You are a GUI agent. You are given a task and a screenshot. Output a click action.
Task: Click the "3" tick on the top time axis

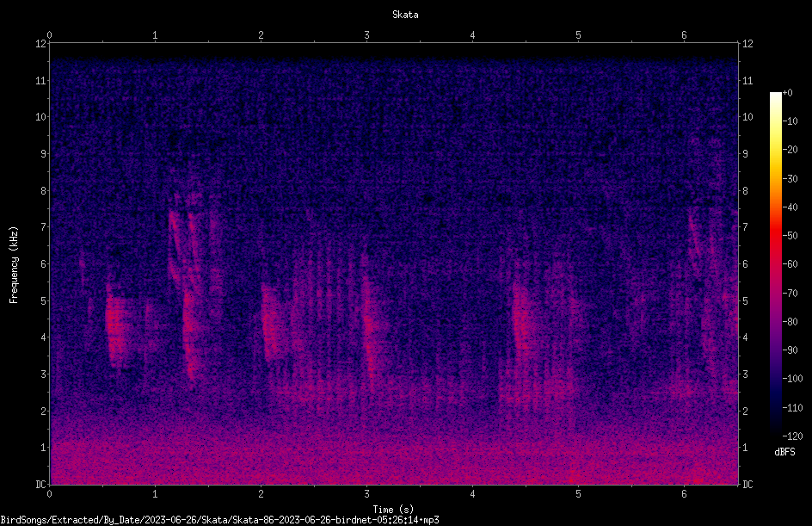pyautogui.click(x=366, y=35)
